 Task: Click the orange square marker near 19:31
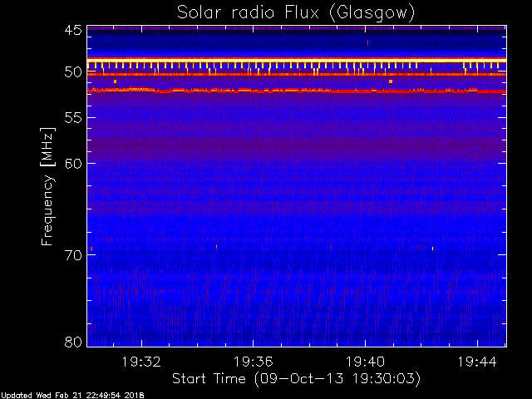tap(115, 81)
